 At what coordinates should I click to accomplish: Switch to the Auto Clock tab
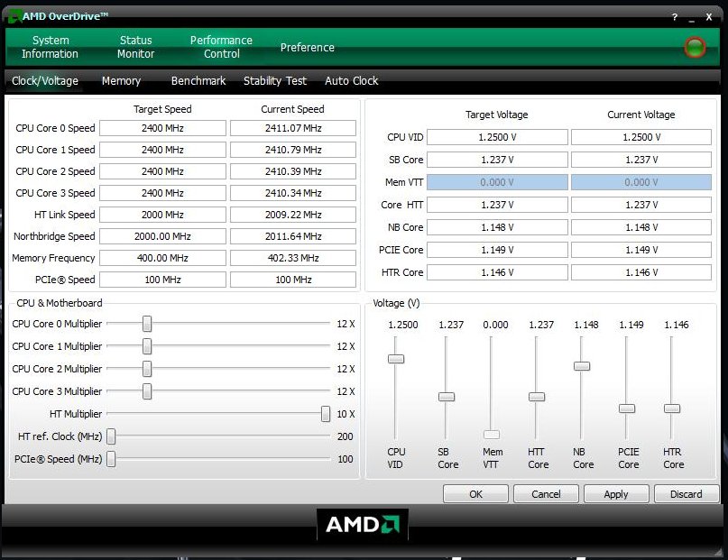tap(352, 81)
